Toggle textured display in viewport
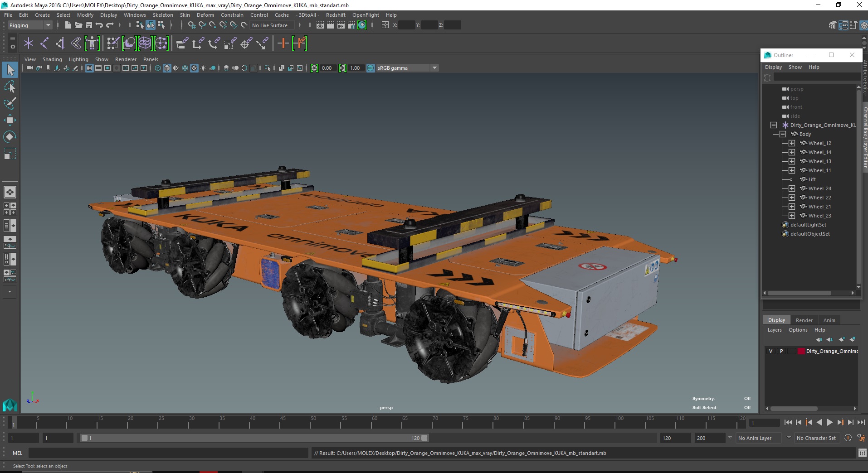 [x=194, y=68]
